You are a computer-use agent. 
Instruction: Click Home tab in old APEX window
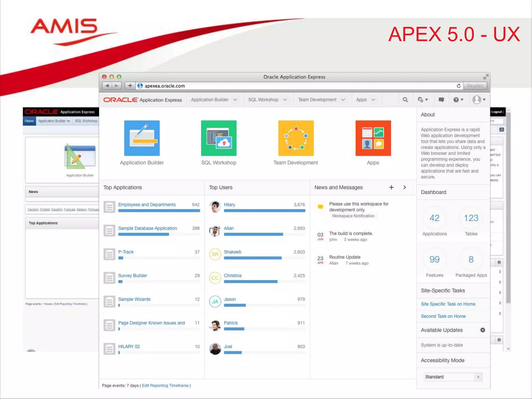pyautogui.click(x=29, y=121)
